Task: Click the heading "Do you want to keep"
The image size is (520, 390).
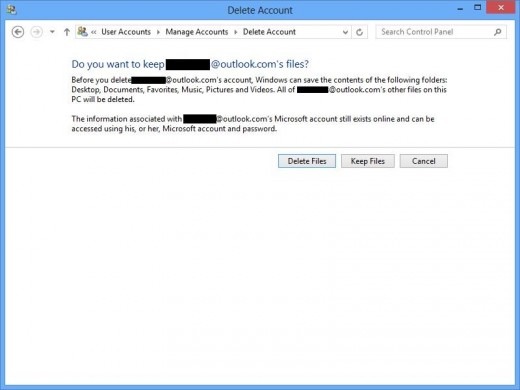Action: point(118,64)
